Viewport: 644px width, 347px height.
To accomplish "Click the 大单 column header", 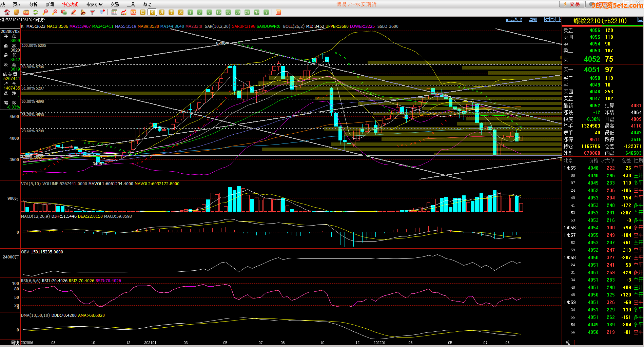I will [x=609, y=160].
